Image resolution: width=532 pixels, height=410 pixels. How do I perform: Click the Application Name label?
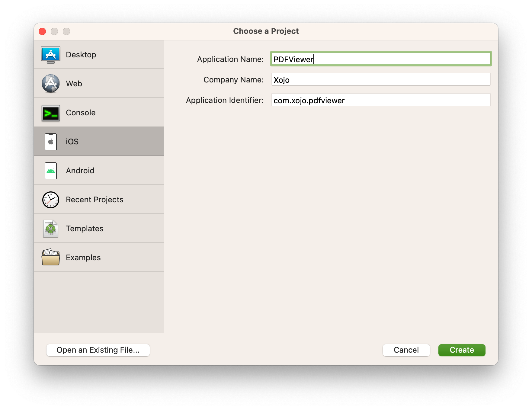[230, 59]
